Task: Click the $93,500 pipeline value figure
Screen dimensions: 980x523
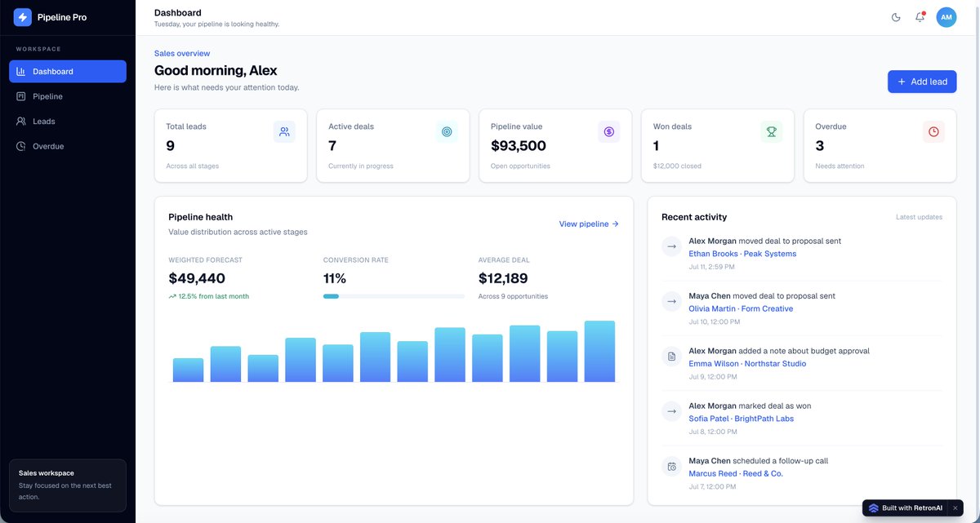Action: point(519,146)
